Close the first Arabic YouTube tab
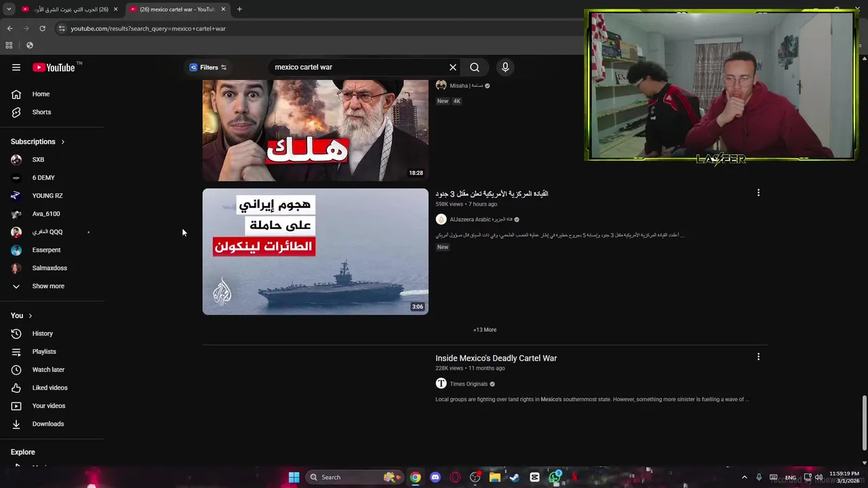 116,9
